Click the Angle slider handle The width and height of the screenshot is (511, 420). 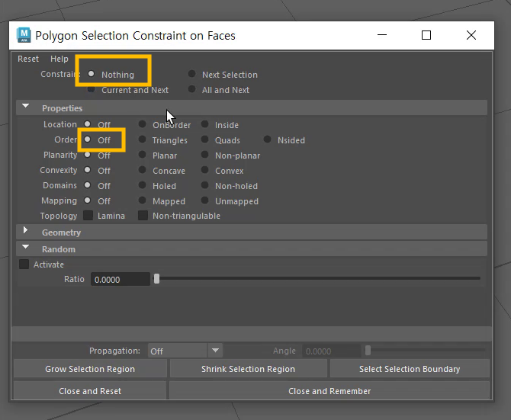coord(368,351)
